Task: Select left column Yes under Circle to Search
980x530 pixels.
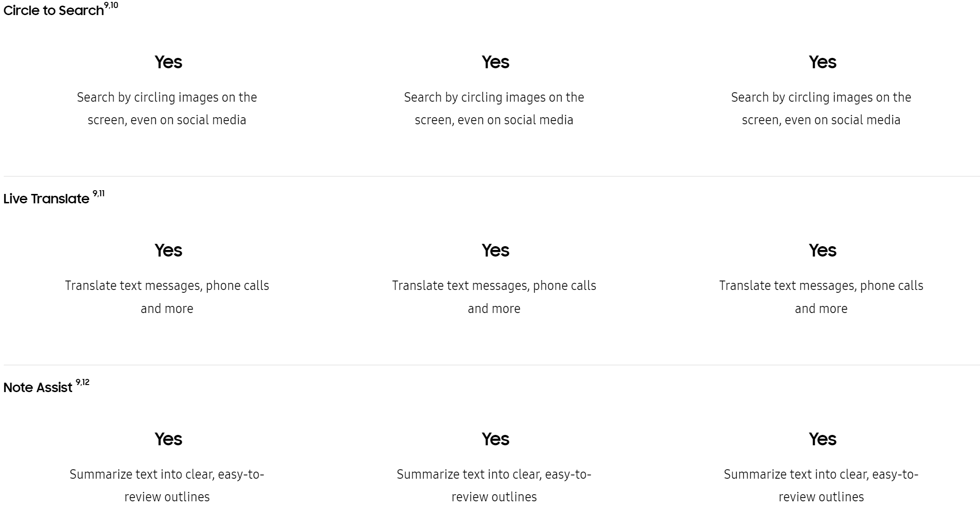Action: pos(168,62)
